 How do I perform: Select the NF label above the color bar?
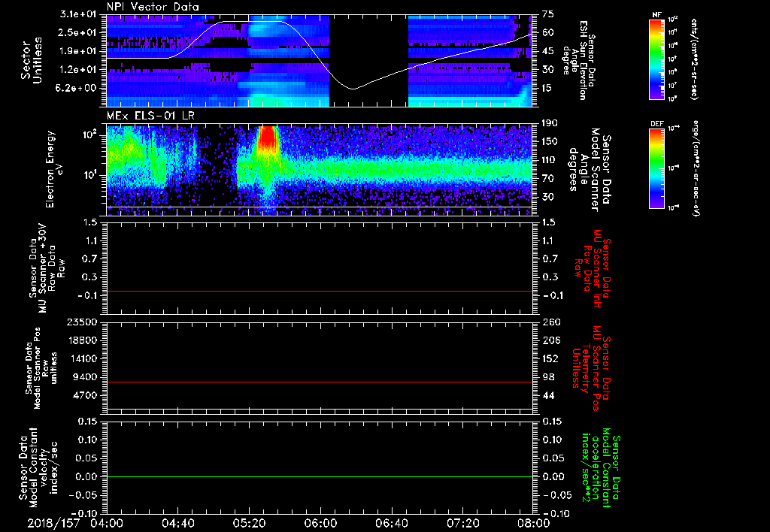[656, 15]
